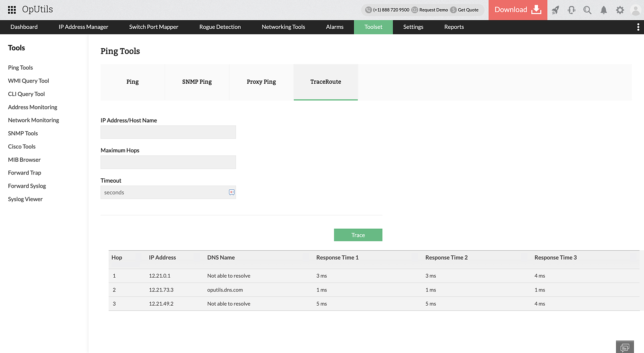This screenshot has width=644, height=353.
Task: Open the Switch Port Mapper menu
Action: click(154, 27)
